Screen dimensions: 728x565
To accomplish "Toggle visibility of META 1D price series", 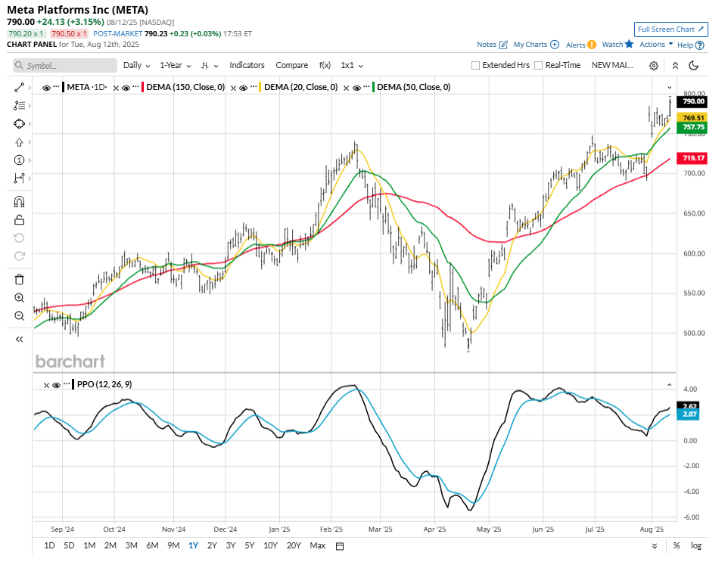I will (x=46, y=88).
